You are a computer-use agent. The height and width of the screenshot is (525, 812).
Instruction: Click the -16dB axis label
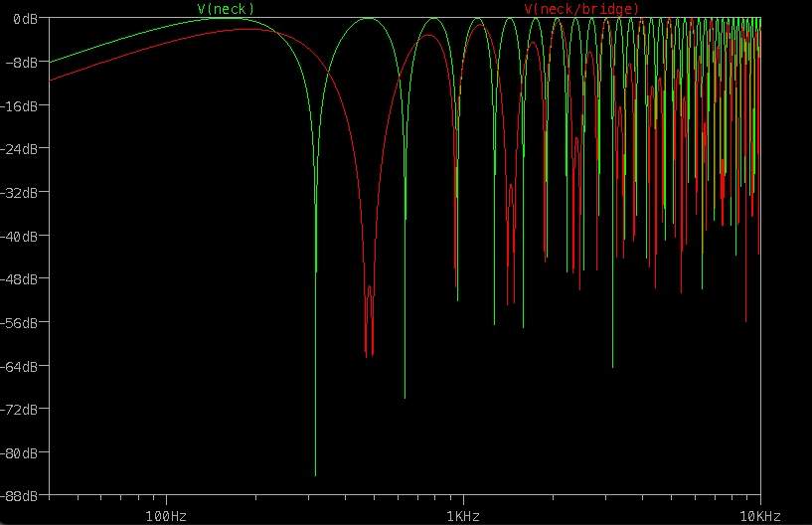(19, 106)
